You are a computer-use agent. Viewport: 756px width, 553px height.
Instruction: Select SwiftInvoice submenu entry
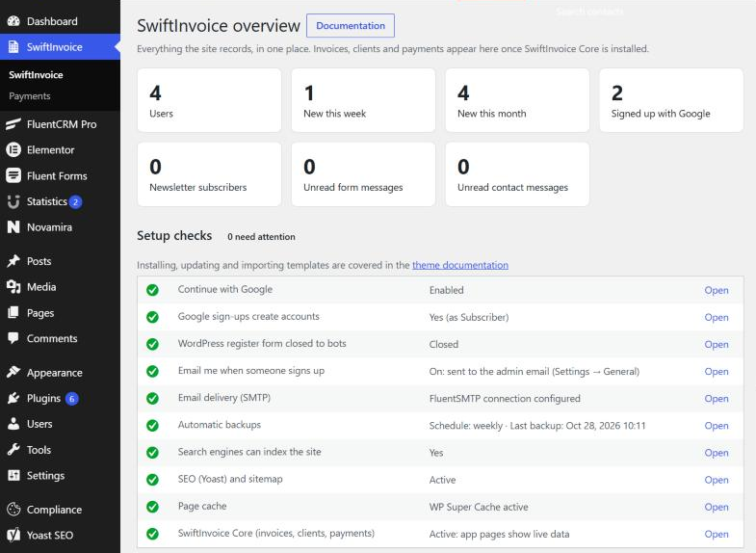click(x=36, y=75)
